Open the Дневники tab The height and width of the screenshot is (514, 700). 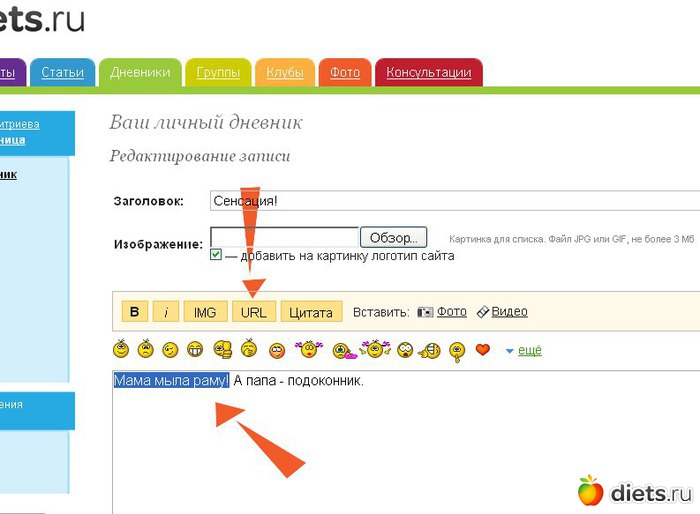(140, 73)
